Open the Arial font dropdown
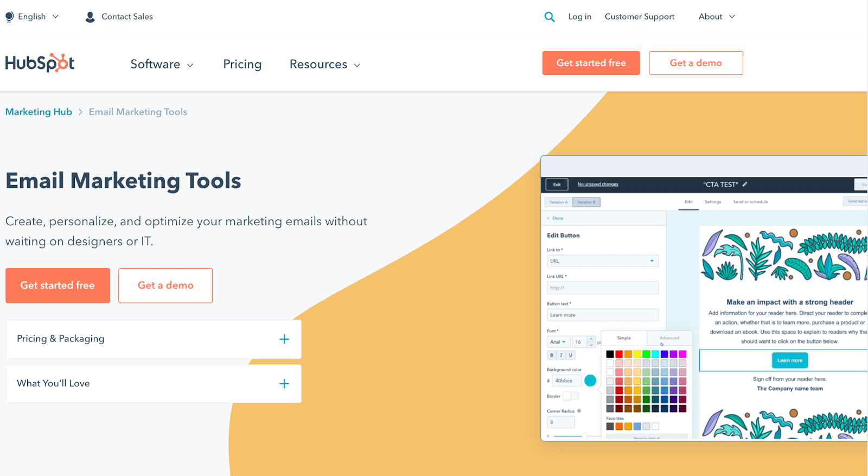 point(558,342)
